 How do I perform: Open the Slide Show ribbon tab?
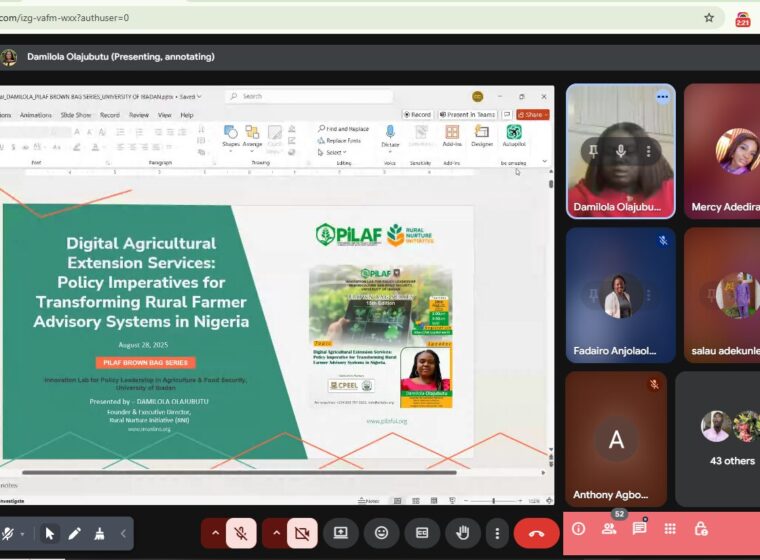(x=76, y=115)
